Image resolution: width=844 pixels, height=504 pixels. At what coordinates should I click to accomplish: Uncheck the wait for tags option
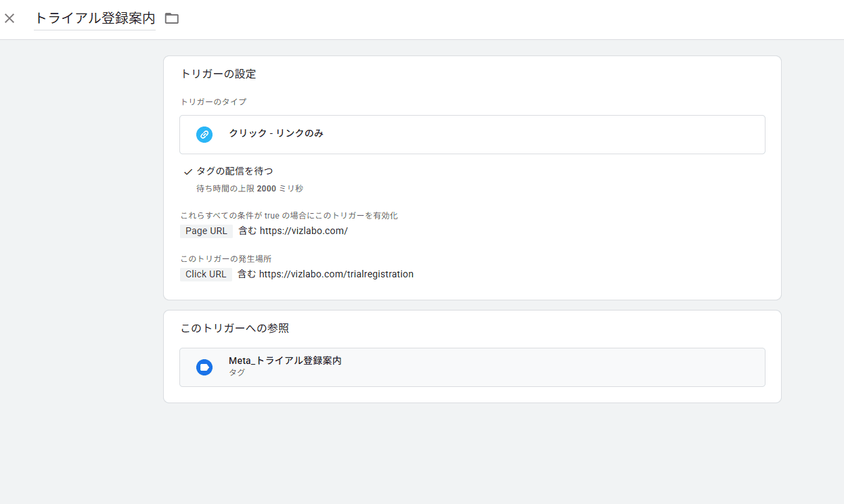click(x=188, y=170)
